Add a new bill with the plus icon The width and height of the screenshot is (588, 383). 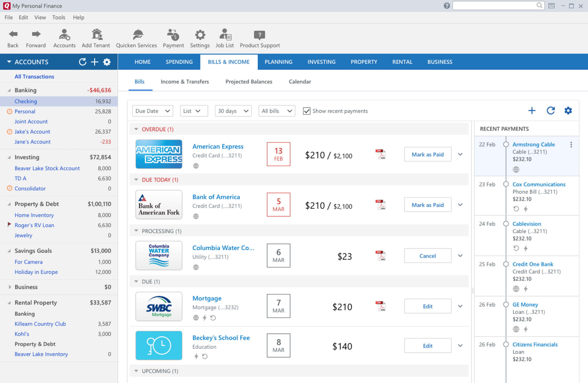pos(532,111)
